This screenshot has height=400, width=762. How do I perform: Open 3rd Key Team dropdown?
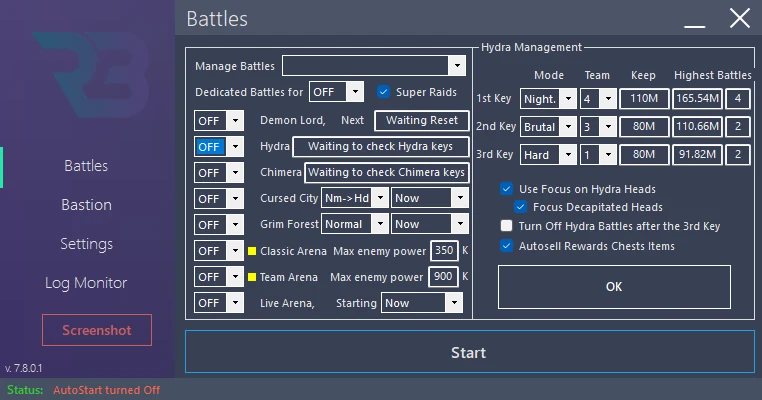608,155
